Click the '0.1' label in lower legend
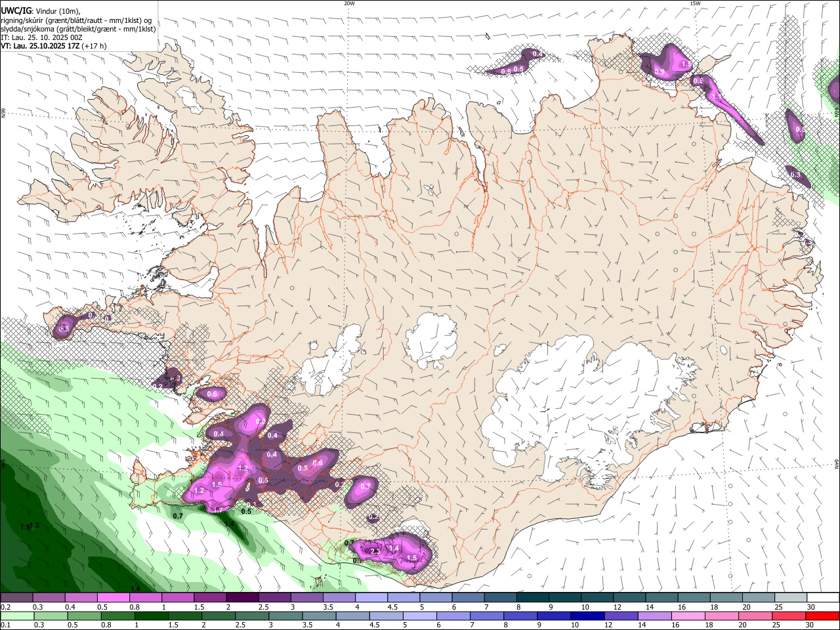 click(x=5, y=625)
